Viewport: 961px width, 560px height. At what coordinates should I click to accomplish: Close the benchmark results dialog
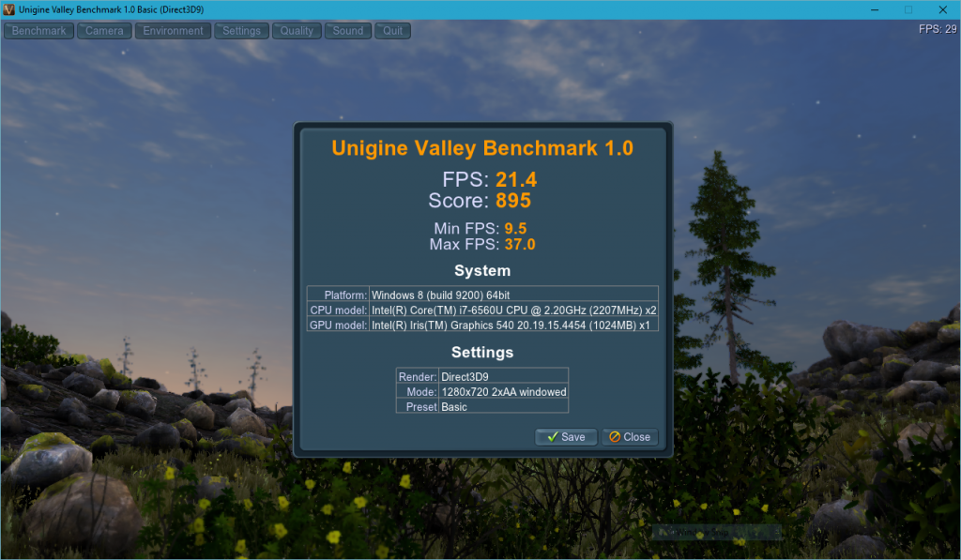(630, 437)
